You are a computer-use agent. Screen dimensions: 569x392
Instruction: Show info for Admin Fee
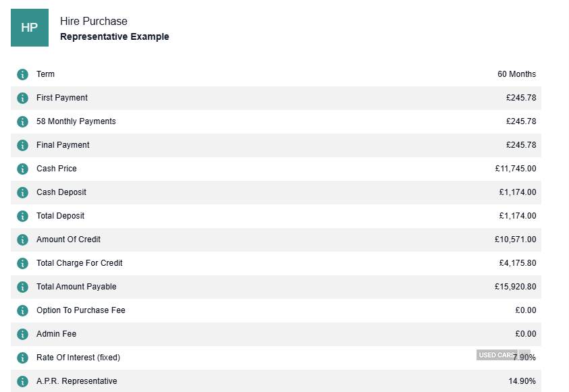pos(22,334)
